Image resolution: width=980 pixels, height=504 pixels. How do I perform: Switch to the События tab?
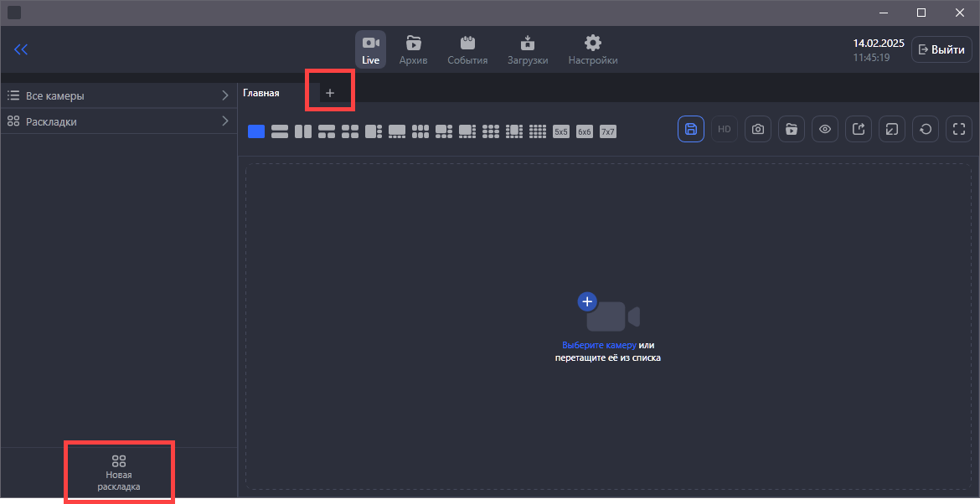pyautogui.click(x=467, y=49)
